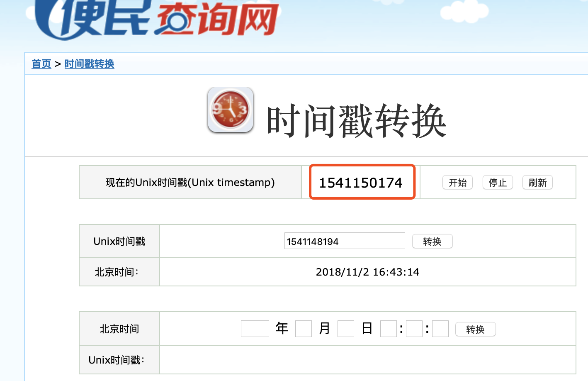Viewport: 588px width, 381px height.
Task: Focus the hour input box after 日
Action: (x=389, y=329)
